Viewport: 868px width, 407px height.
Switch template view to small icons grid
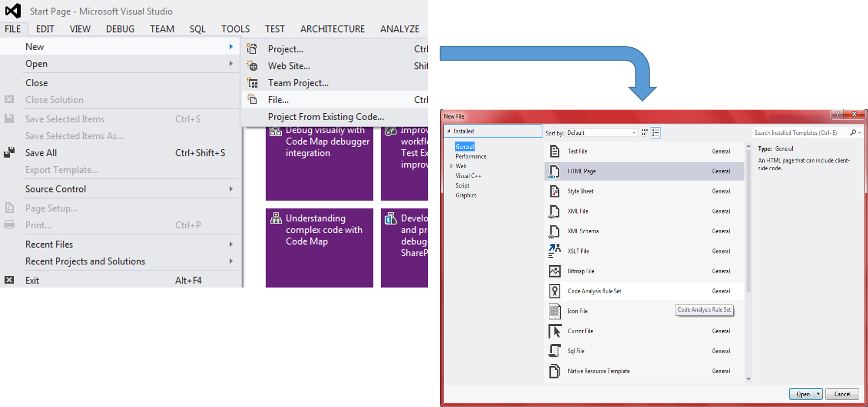(644, 133)
